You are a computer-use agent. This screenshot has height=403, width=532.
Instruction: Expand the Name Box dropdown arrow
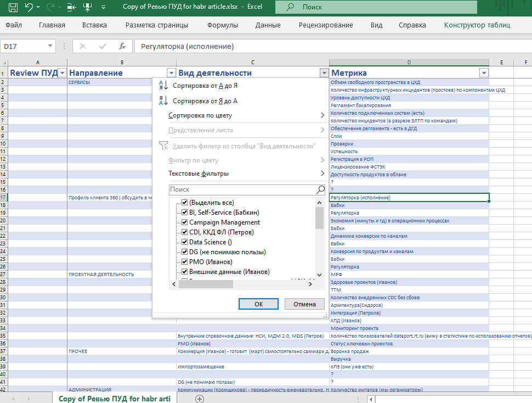point(50,46)
